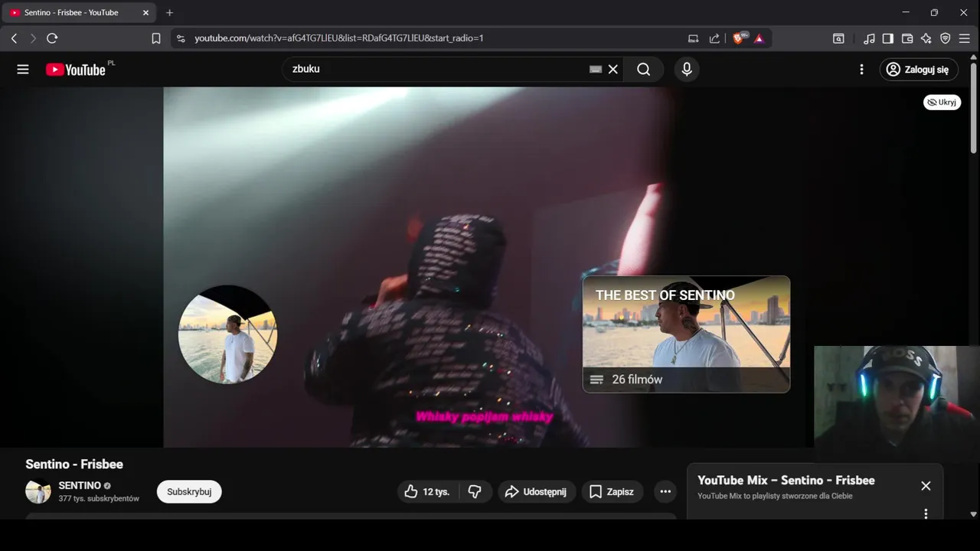
Task: Open a new browser tab
Action: (x=170, y=12)
